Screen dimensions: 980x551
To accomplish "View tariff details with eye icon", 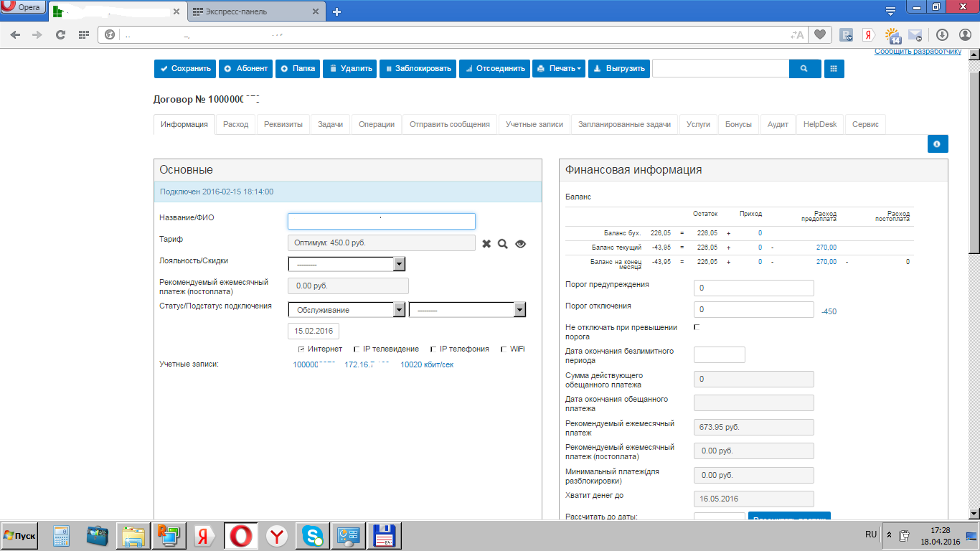I will 521,244.
